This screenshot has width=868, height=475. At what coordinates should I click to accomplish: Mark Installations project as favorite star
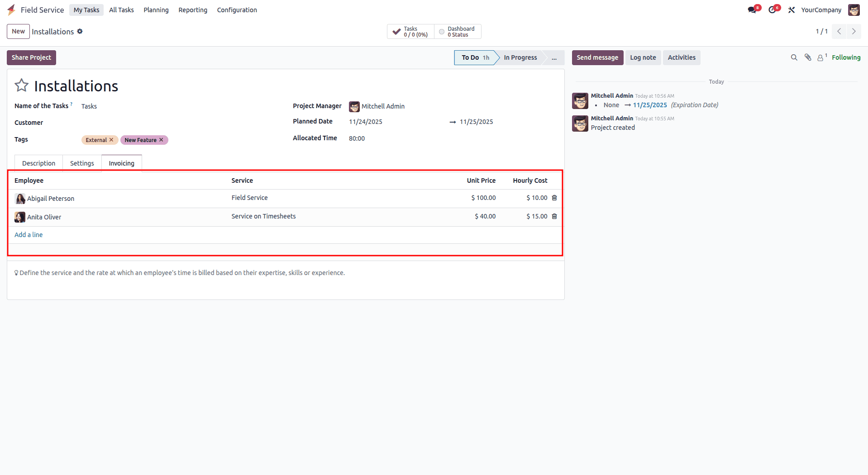pyautogui.click(x=21, y=85)
